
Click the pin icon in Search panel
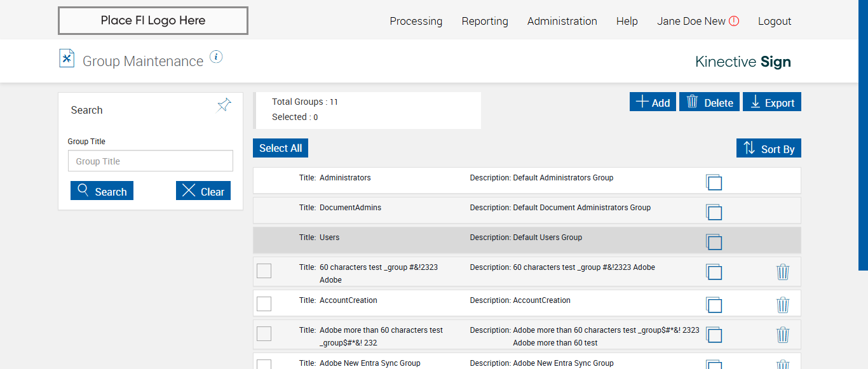click(224, 105)
